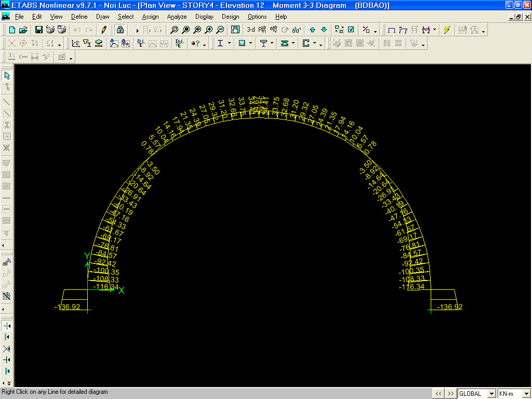This screenshot has height=399, width=532.
Task: Open the Analyze menu
Action: pyautogui.click(x=177, y=17)
